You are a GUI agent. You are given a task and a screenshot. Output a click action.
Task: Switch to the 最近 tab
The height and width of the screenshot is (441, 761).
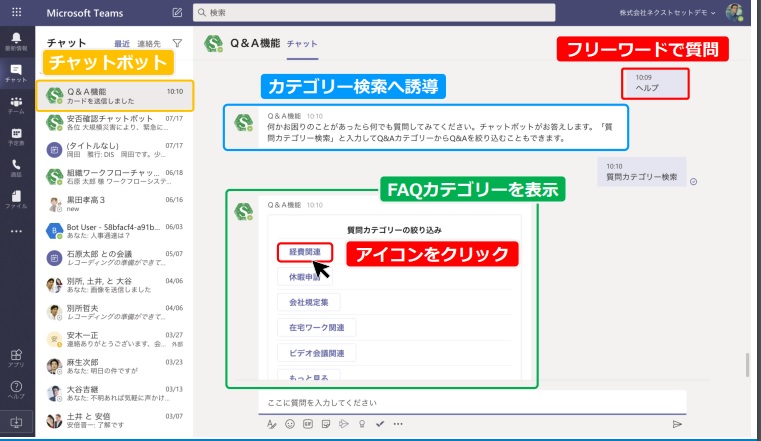pyautogui.click(x=122, y=44)
